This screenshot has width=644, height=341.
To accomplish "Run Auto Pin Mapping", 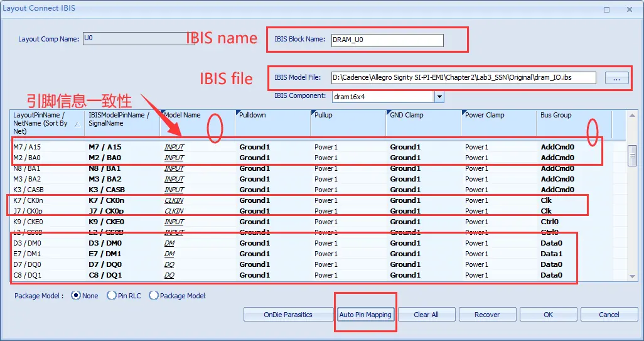I will 365,315.
